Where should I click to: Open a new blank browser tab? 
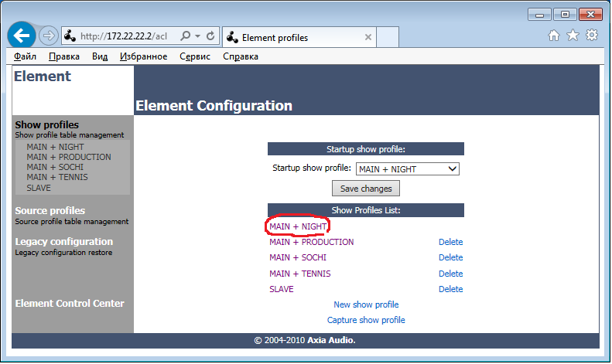(388, 37)
